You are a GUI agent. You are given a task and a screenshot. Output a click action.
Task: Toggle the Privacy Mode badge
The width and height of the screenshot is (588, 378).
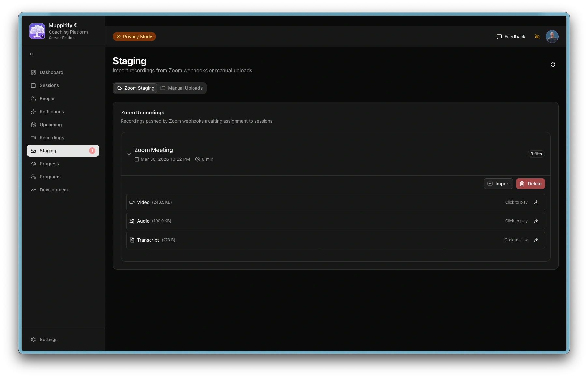coord(134,37)
